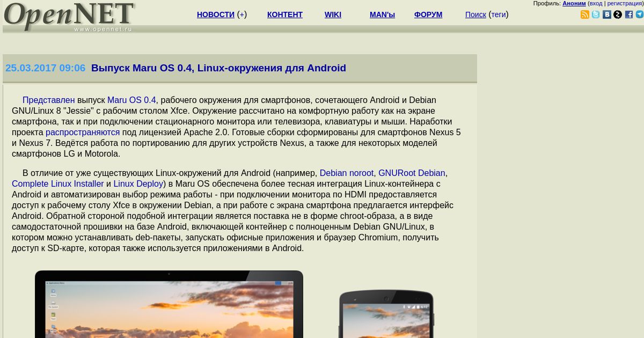Screen dimensions: 644x338
Task: Open the Complete Linux Installer link
Action: tap(58, 183)
